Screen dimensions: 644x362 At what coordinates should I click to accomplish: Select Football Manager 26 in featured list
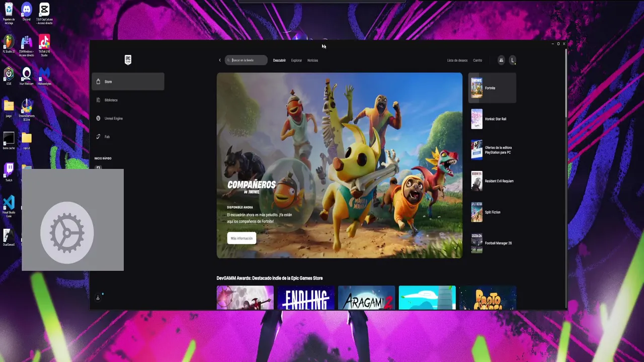point(492,243)
